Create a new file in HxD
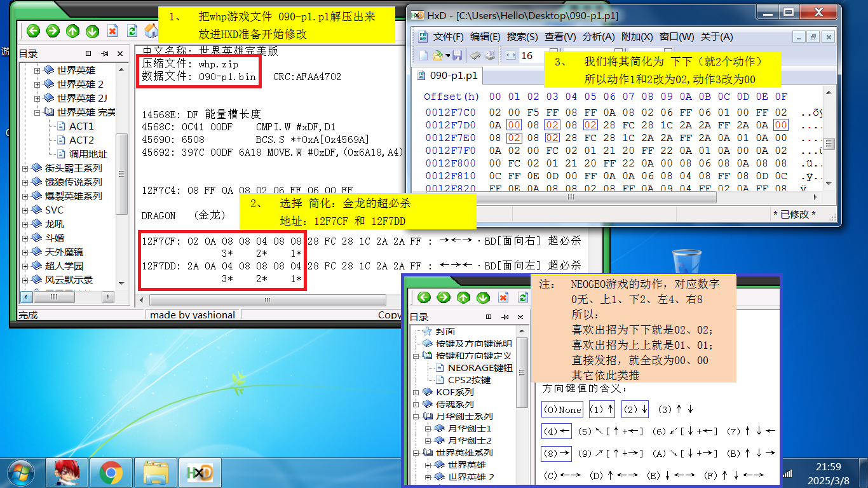The height and width of the screenshot is (488, 868). 422,55
